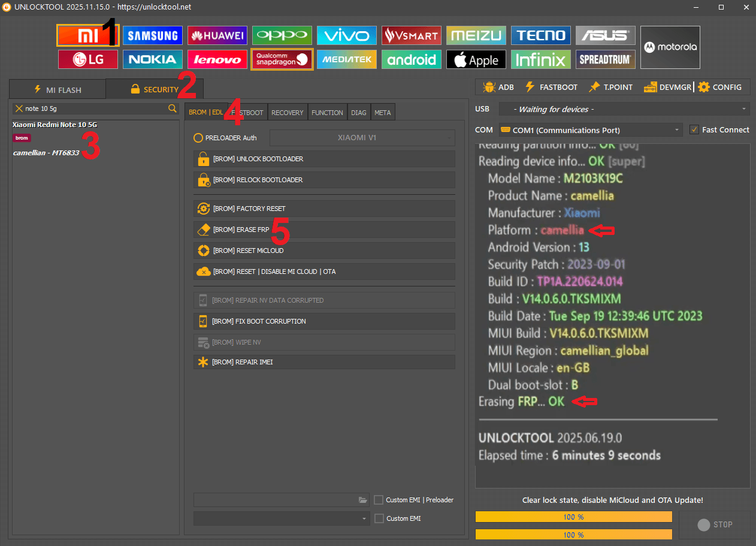The height and width of the screenshot is (546, 756).
Task: Select the Samsung brand logo
Action: [x=152, y=35]
